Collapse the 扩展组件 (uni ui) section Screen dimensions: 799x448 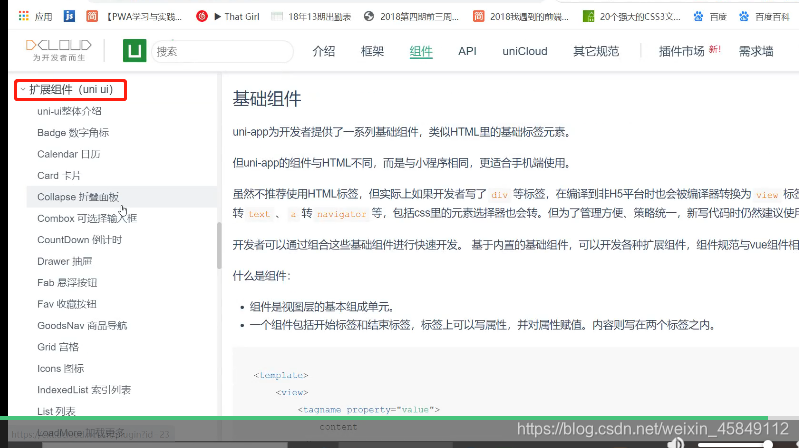70,90
